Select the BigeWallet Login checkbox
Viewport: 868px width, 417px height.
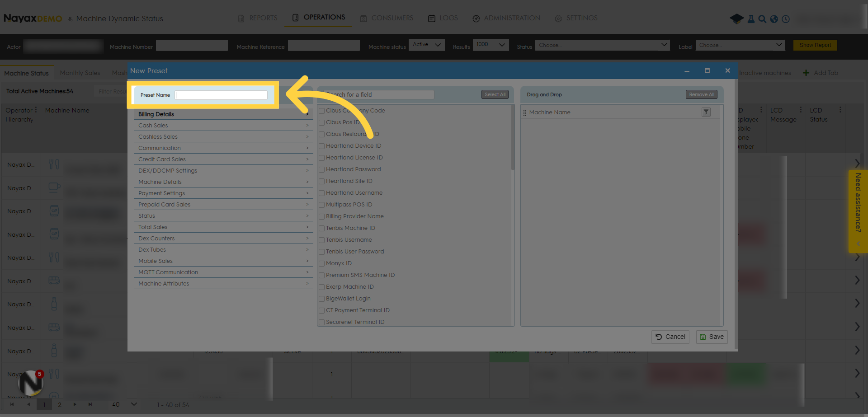click(x=322, y=299)
